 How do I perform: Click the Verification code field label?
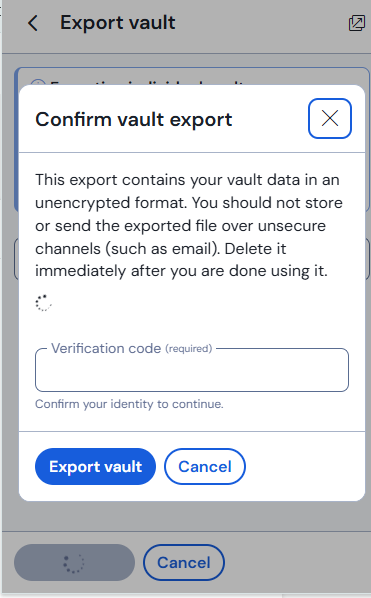(106, 348)
